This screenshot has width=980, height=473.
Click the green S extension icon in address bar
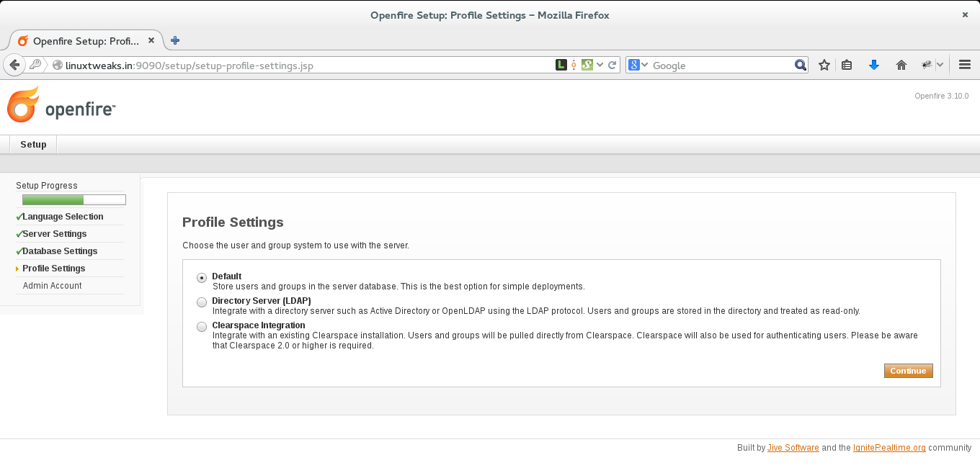587,65
